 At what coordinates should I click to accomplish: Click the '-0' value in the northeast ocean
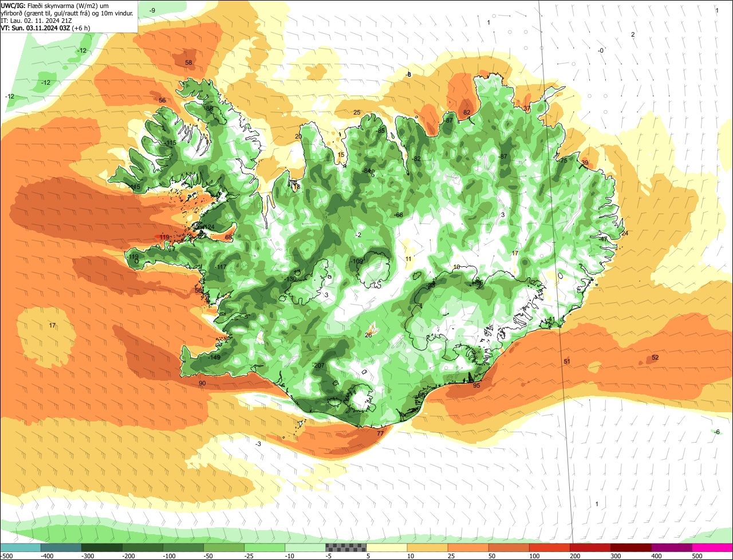click(601, 50)
